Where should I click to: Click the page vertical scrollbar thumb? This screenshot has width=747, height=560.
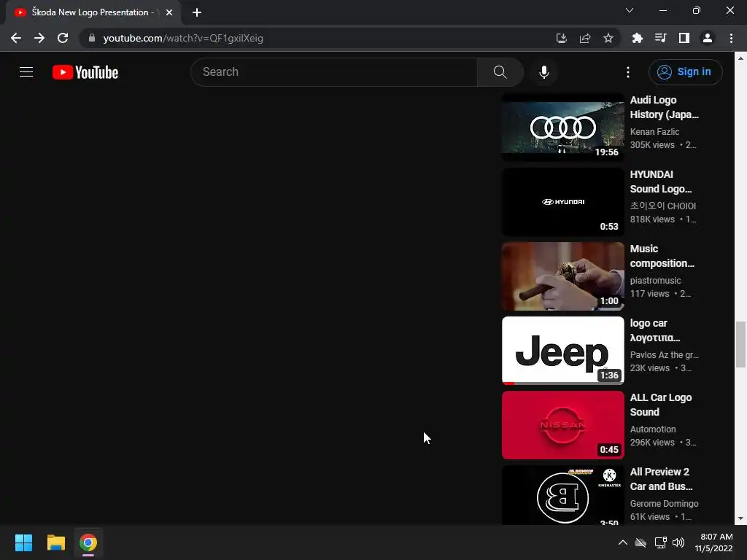[740, 344]
